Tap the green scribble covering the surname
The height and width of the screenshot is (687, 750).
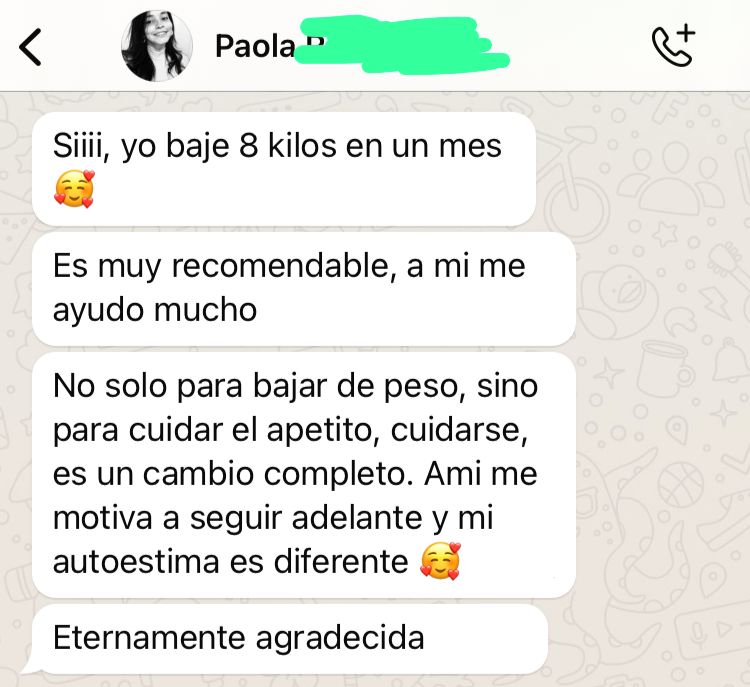point(401,45)
